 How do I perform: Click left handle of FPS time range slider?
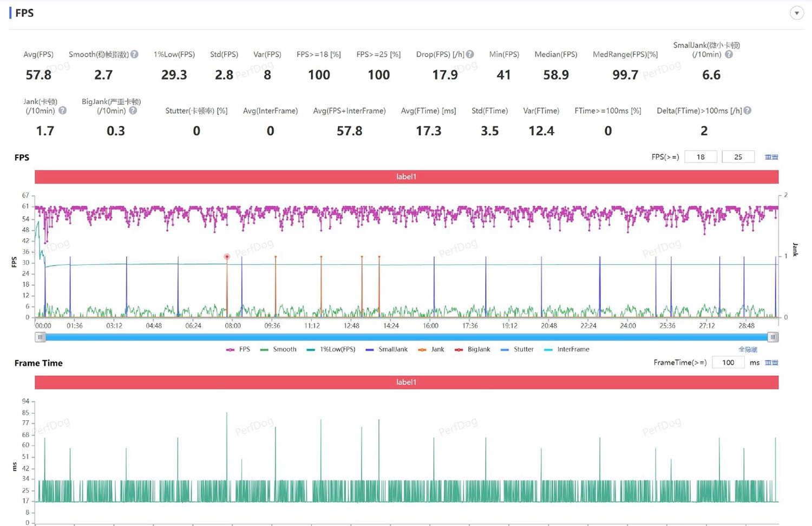tap(40, 337)
